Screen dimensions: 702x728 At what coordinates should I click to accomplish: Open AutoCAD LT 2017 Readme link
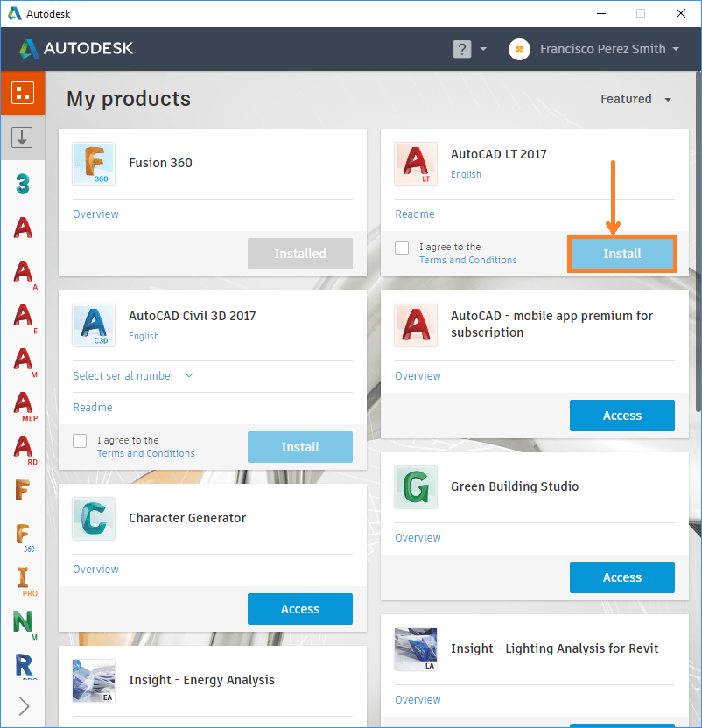[x=415, y=214]
